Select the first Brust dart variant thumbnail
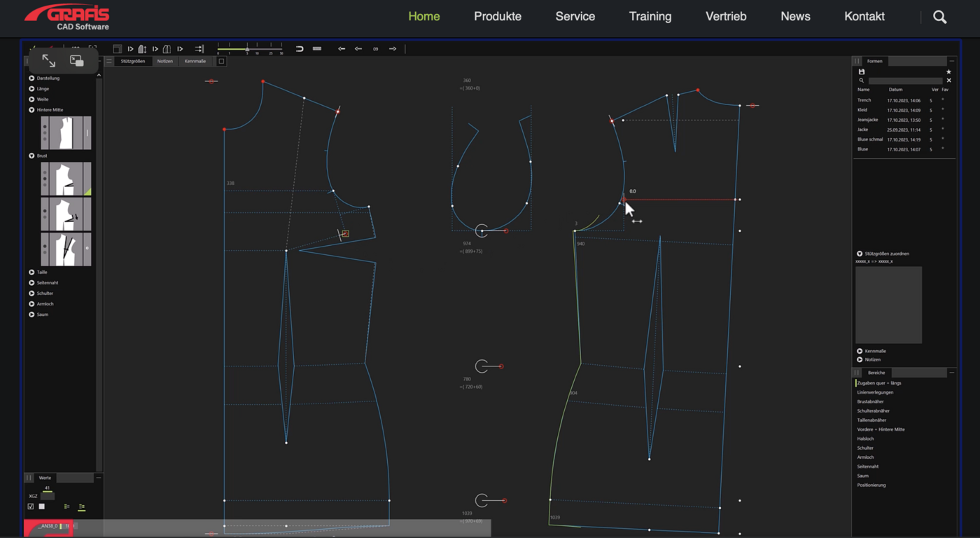The width and height of the screenshot is (980, 538). tap(66, 179)
